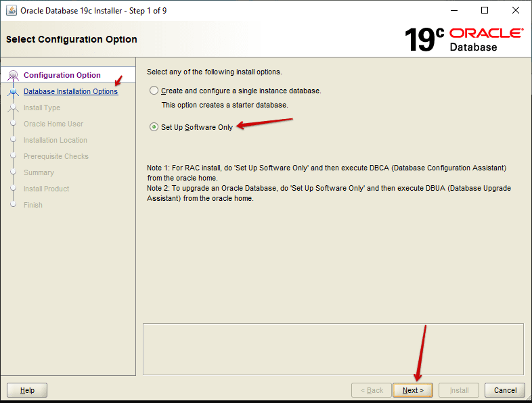
Task: Click the Install Product step bullet
Action: pos(14,188)
